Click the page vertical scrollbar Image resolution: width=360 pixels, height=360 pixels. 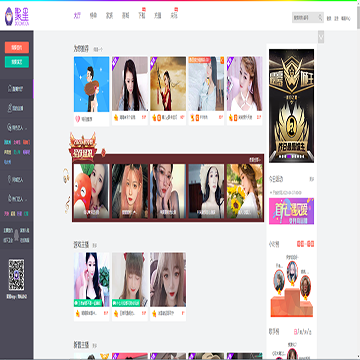(x=358, y=180)
